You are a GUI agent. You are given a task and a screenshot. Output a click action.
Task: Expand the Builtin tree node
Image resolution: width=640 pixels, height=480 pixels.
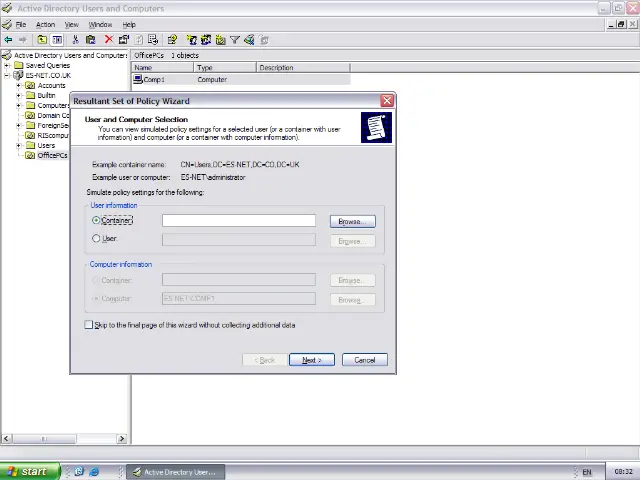(x=18, y=96)
